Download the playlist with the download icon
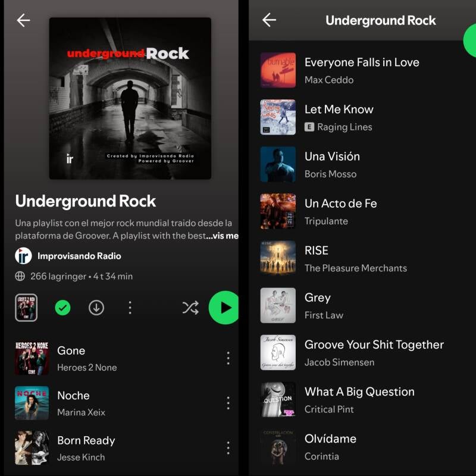The image size is (476, 476). pyautogui.click(x=96, y=308)
